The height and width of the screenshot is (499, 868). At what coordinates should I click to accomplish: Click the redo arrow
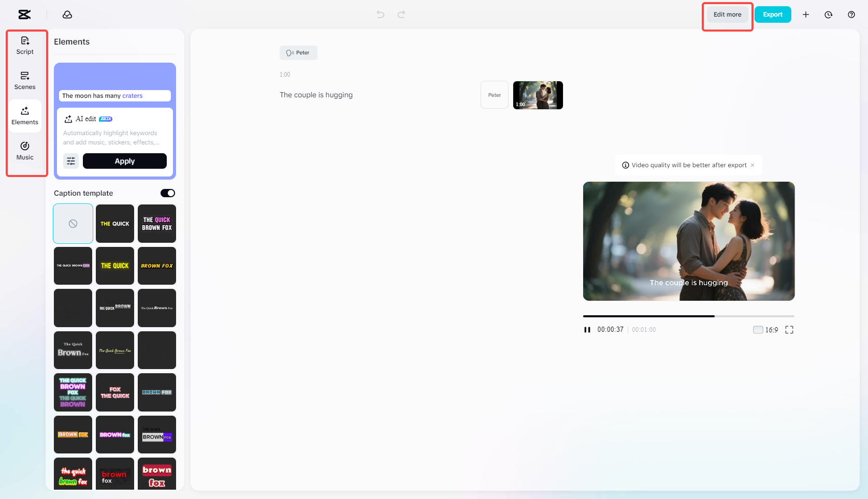tap(401, 14)
